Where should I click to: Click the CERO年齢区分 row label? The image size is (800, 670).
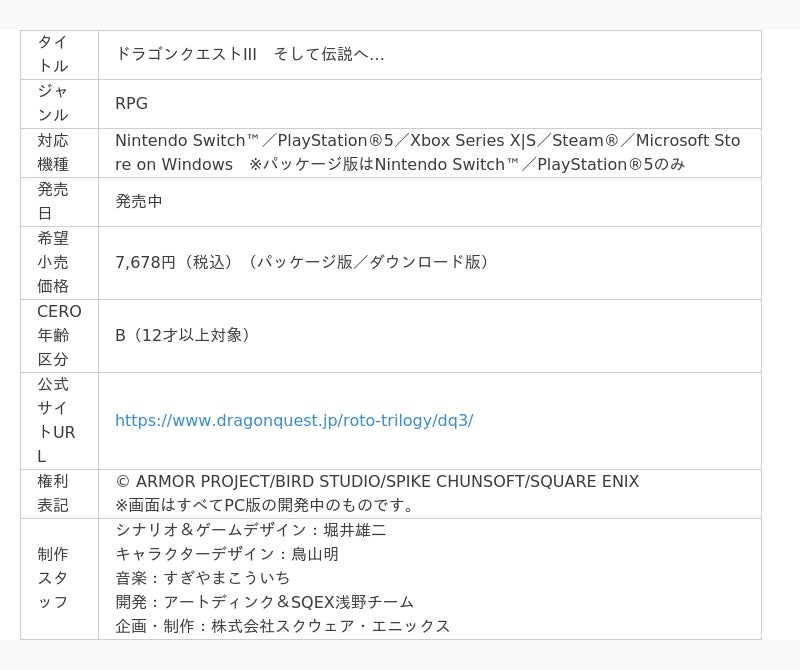[x=59, y=335]
